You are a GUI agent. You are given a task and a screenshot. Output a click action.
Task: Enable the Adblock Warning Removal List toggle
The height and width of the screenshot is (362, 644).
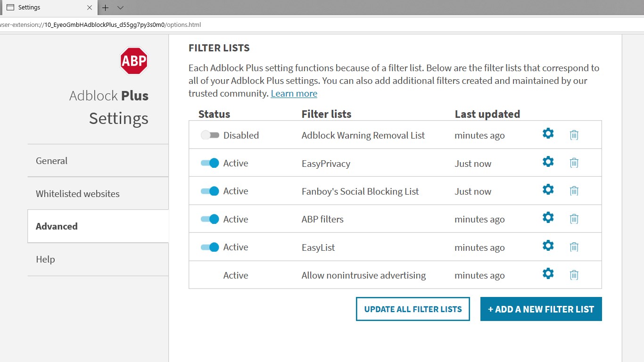pos(209,134)
